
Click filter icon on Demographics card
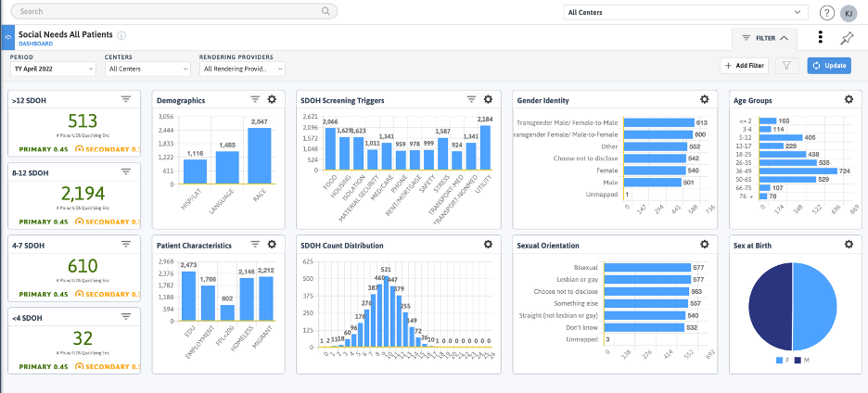click(255, 99)
